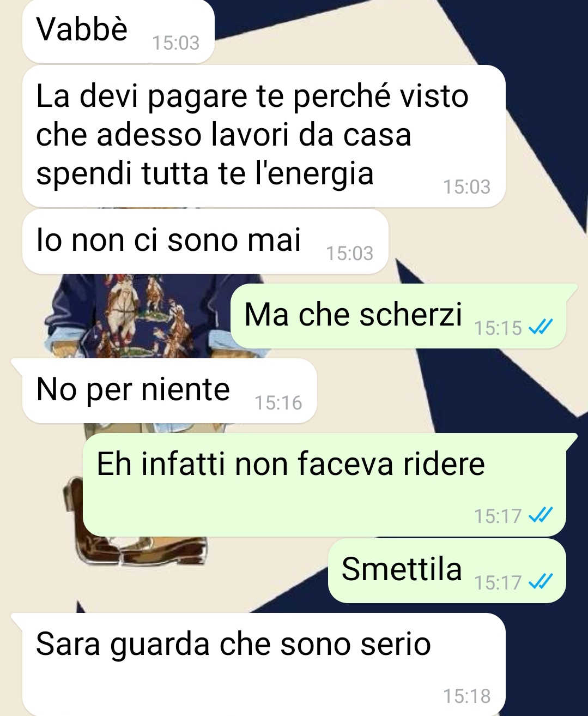Tap the 15:17 timestamp on "Smettila"
Viewport: 588px width, 716px height.
pos(498,583)
